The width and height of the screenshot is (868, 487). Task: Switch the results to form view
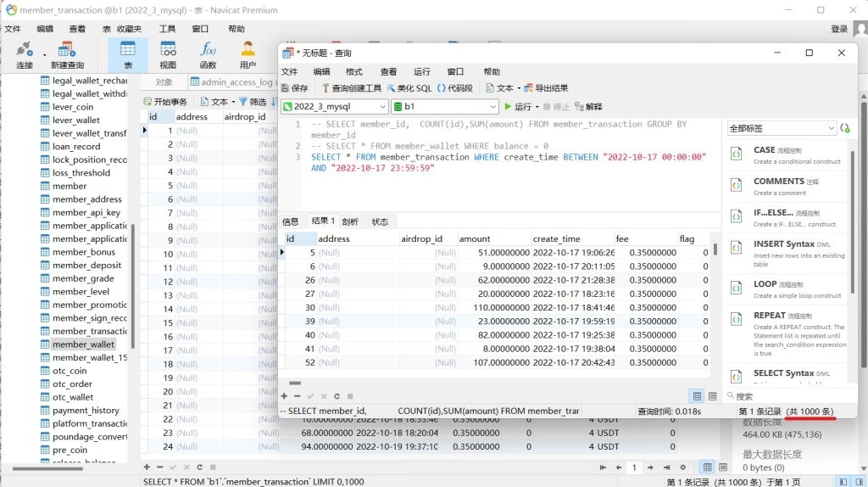coord(714,396)
